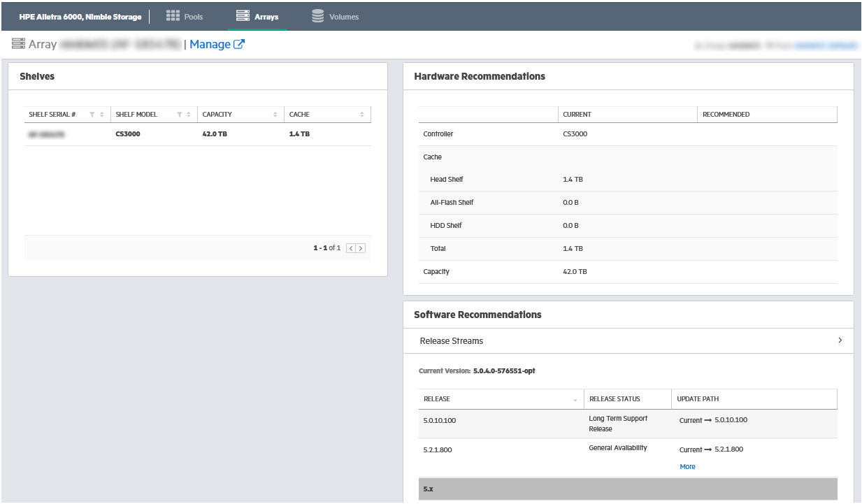Click the 1.4 TB value for Head Shelf

click(573, 180)
